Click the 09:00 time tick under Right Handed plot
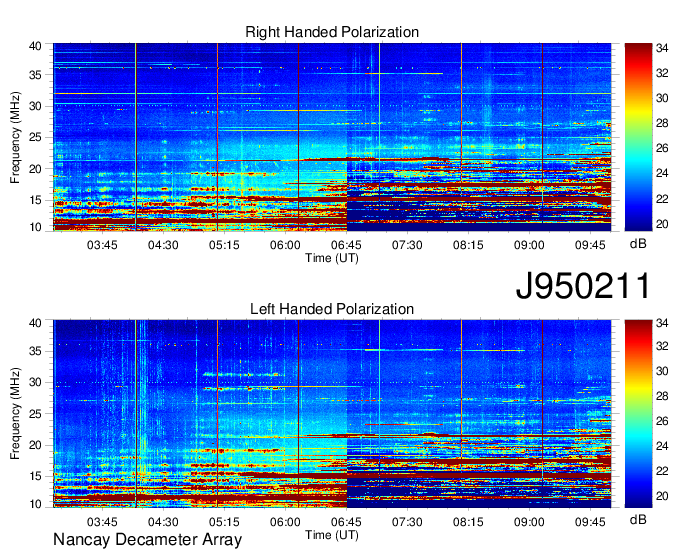This screenshot has height=552, width=680. (529, 245)
